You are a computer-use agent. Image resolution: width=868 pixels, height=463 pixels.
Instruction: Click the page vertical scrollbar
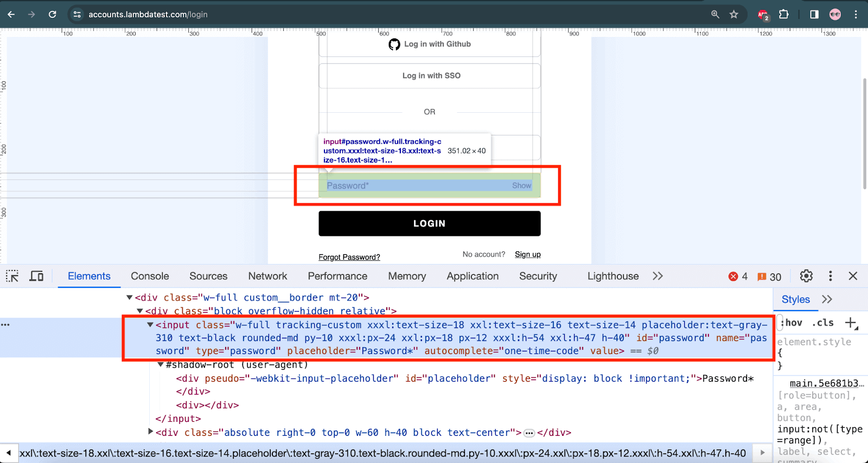pos(865,134)
